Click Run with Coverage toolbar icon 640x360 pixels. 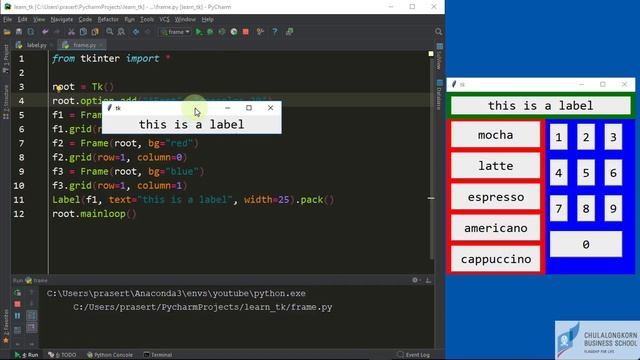pos(222,32)
